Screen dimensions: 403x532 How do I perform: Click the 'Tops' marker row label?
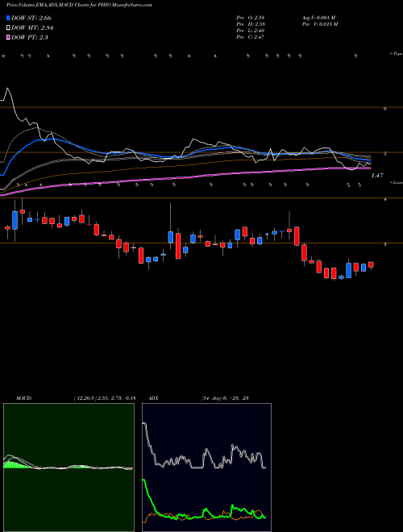point(396,54)
